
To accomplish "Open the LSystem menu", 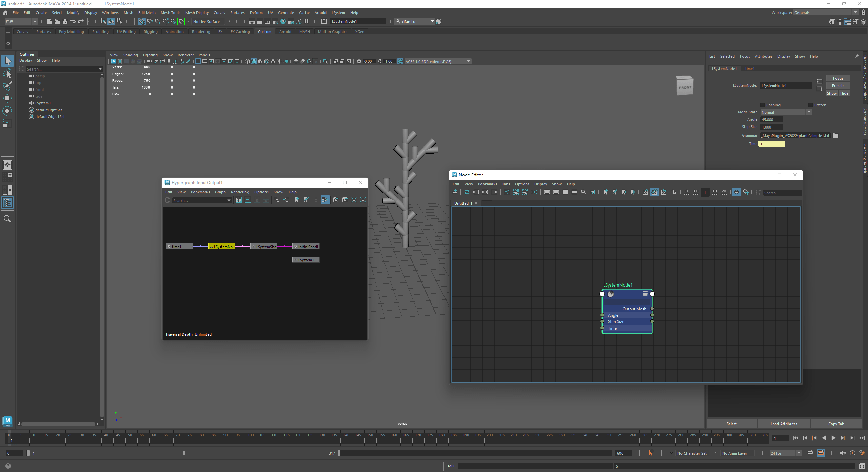I will pyautogui.click(x=338, y=13).
